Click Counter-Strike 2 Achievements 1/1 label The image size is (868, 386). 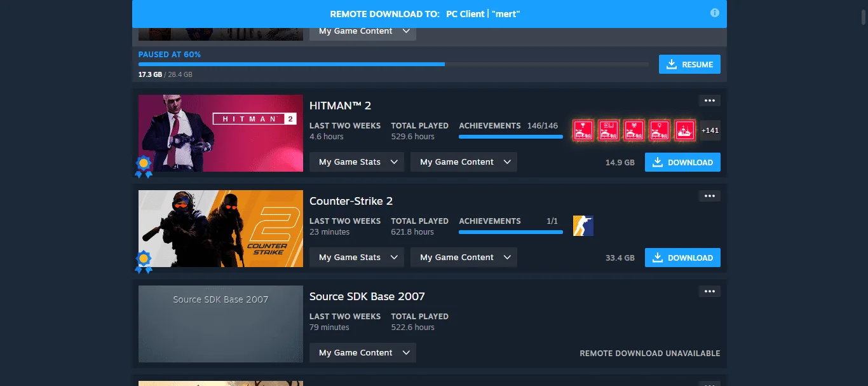508,221
